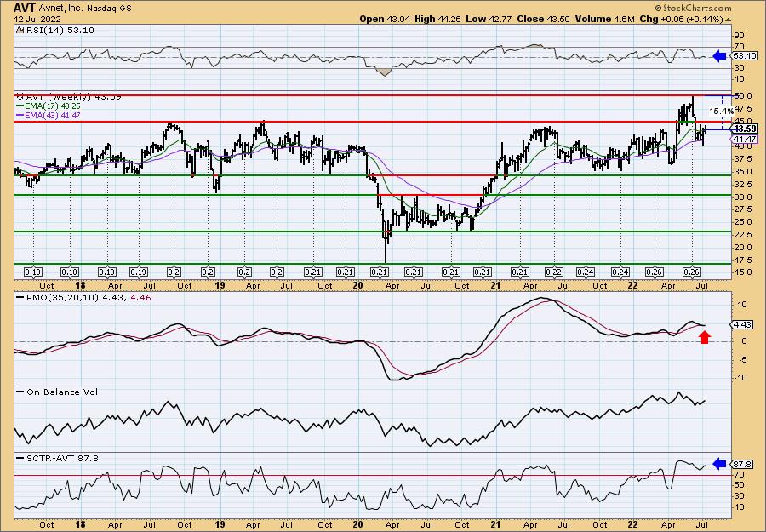Click the On Balance Vol label

[x=61, y=392]
